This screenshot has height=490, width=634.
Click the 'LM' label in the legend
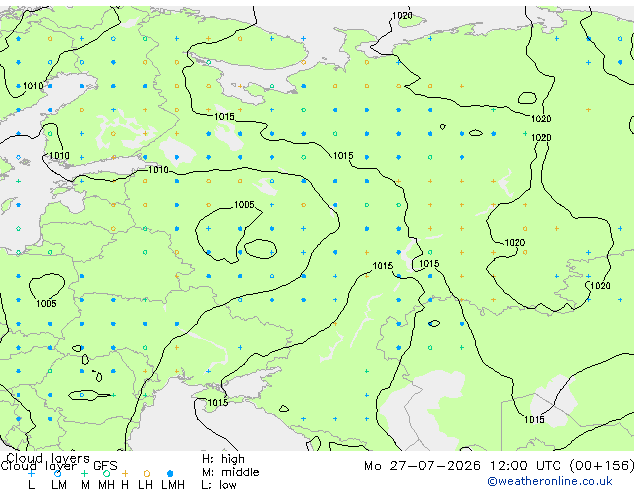pyautogui.click(x=59, y=484)
